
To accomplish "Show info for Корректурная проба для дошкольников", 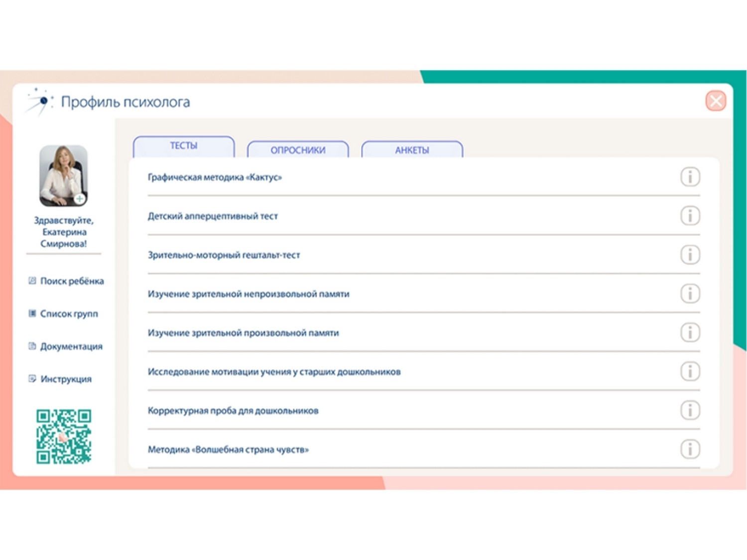I will tap(690, 410).
